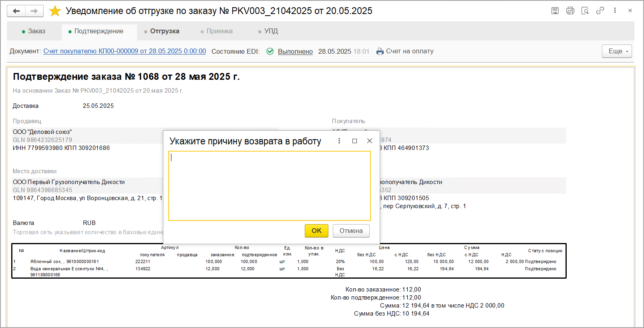
Task: Open the УПД tab
Action: tap(268, 31)
